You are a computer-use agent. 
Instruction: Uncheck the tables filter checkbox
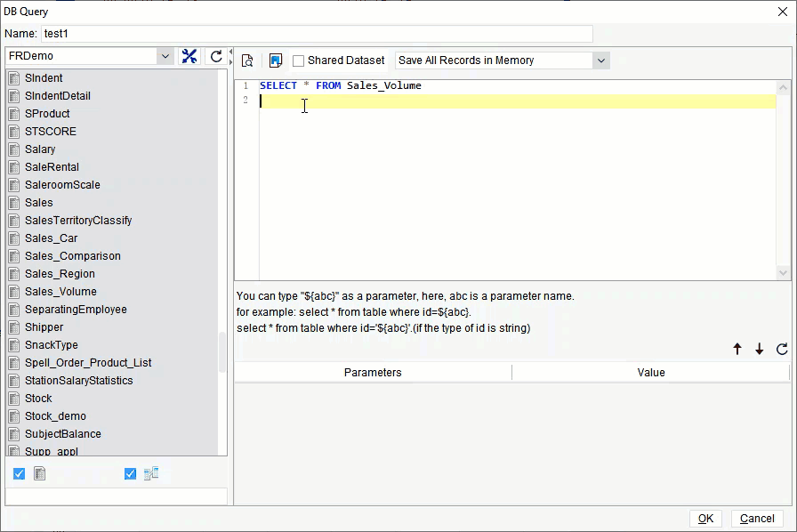pyautogui.click(x=19, y=473)
